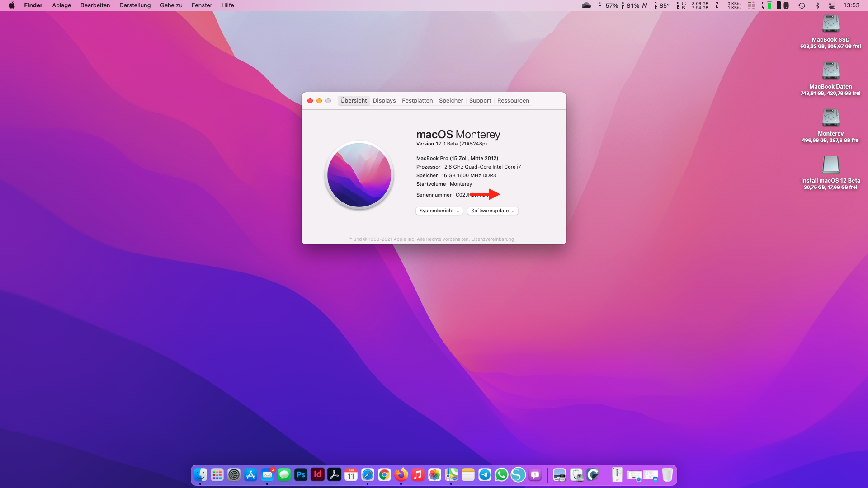Switch to the Festplatten tab

(x=417, y=101)
